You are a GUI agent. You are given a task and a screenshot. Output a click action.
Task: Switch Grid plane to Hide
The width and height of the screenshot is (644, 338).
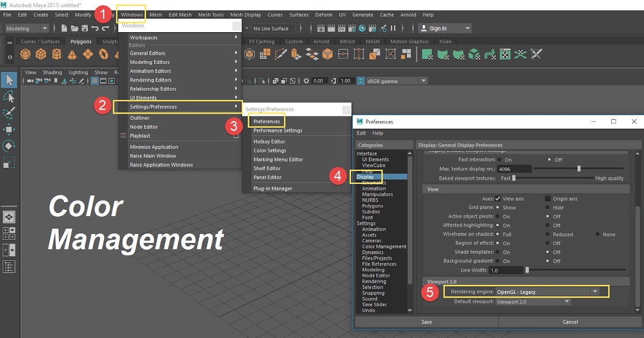tap(547, 207)
